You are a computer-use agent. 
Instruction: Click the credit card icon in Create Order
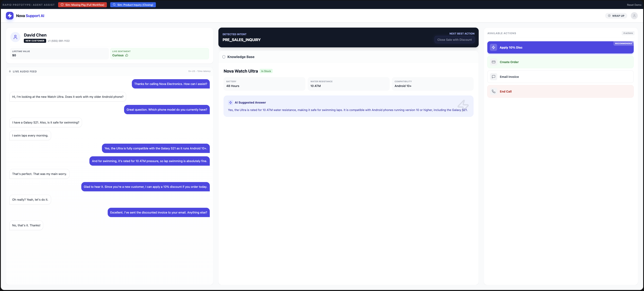(x=494, y=62)
